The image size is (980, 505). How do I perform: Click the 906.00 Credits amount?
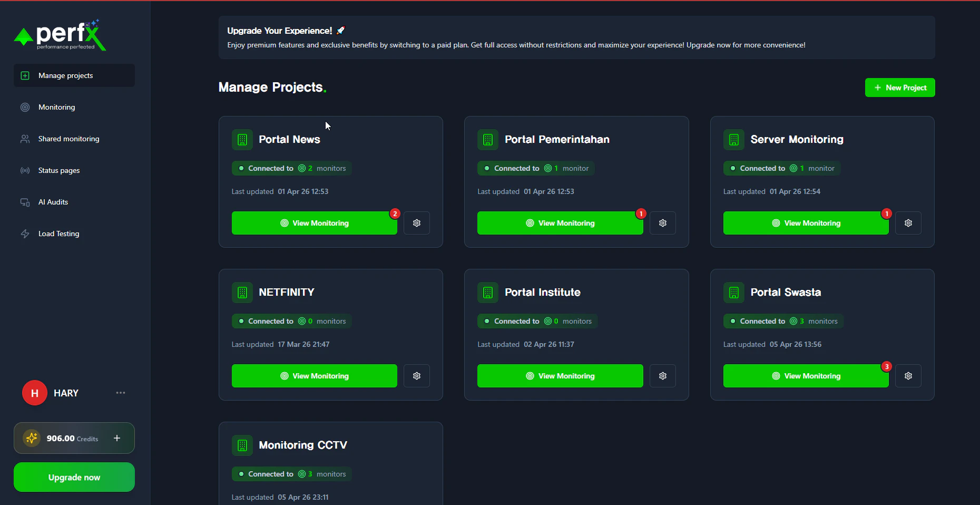pos(72,438)
